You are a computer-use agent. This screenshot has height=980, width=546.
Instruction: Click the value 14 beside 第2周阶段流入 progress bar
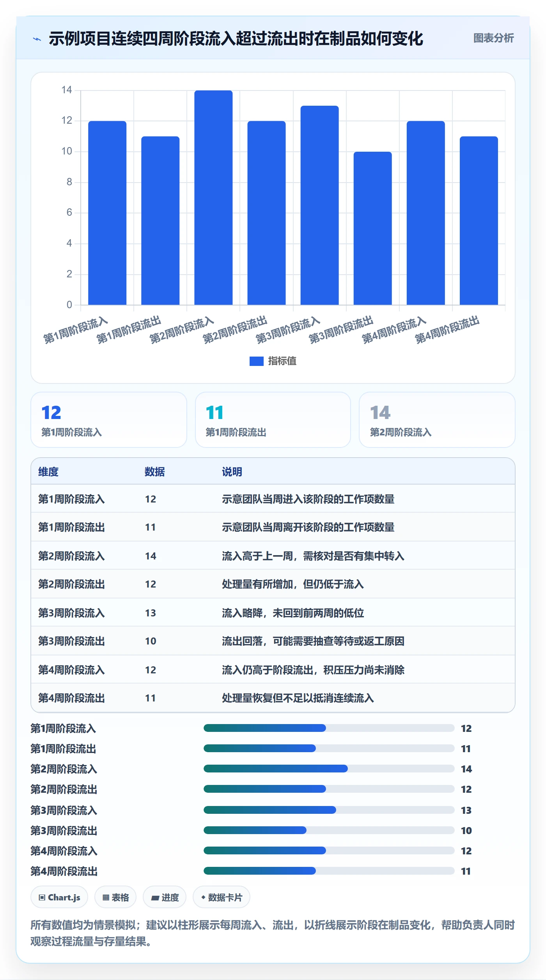466,769
